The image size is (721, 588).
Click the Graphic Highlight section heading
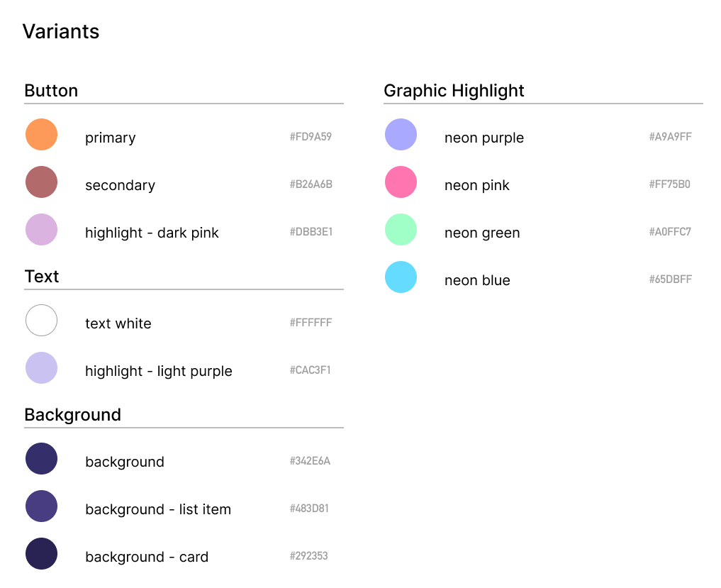coord(454,91)
